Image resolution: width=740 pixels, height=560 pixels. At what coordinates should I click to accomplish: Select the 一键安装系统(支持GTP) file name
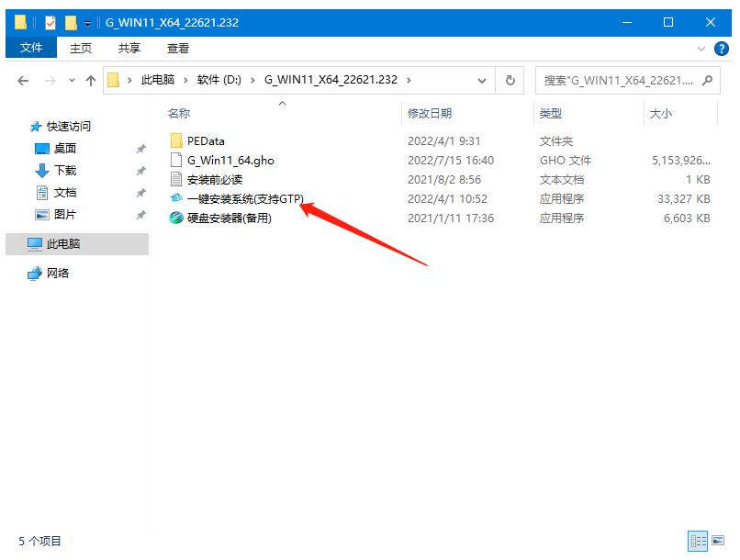[x=245, y=199]
